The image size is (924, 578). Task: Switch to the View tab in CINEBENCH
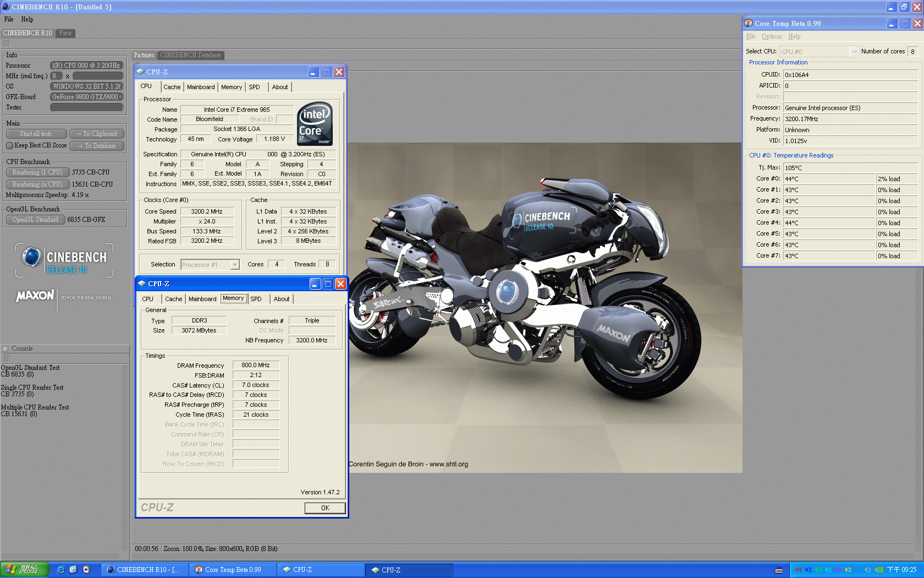point(65,34)
